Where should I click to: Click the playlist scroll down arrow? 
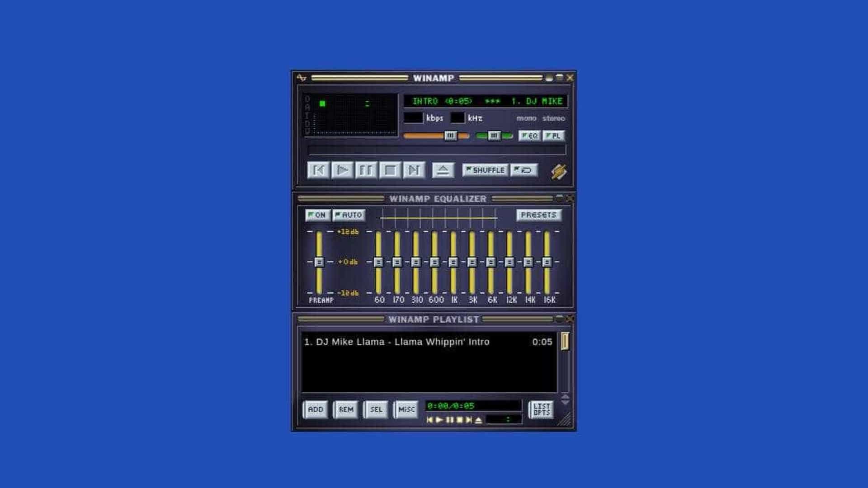[x=565, y=402]
